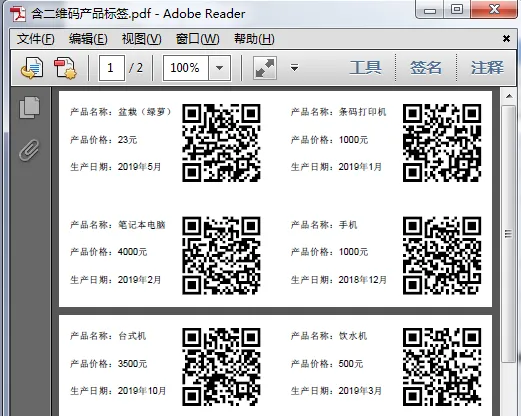Open the 工具 pane
The image size is (521, 416).
click(366, 68)
